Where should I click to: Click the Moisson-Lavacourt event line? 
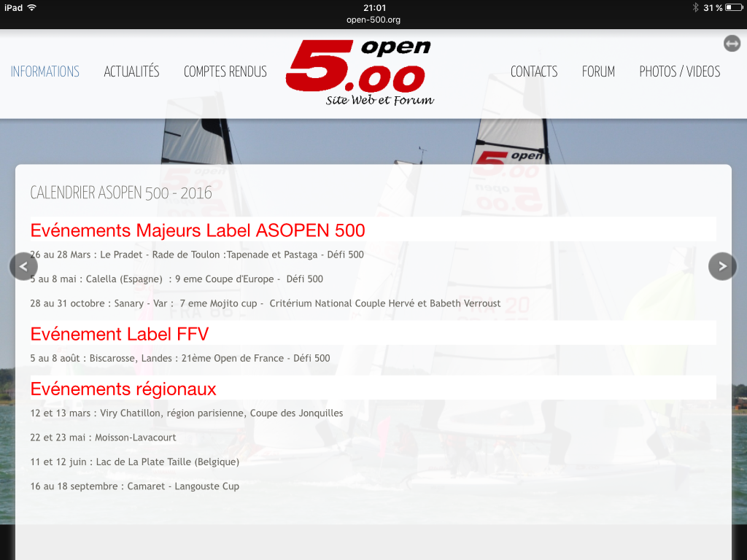(x=103, y=437)
